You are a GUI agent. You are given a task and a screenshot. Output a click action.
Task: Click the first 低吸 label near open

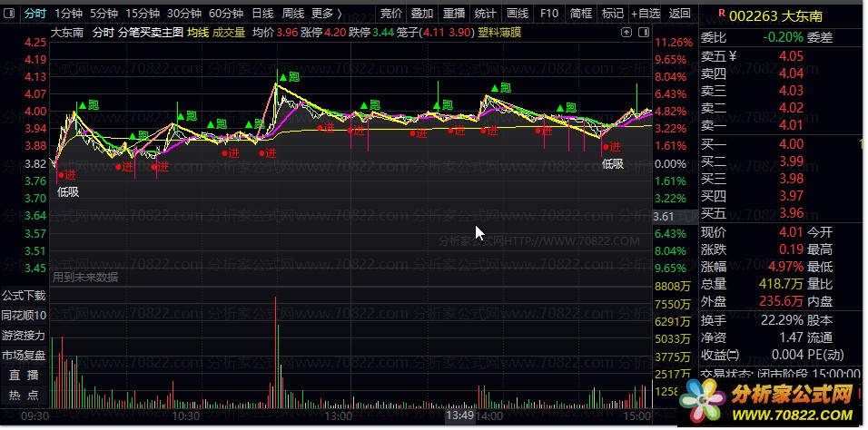(67, 192)
